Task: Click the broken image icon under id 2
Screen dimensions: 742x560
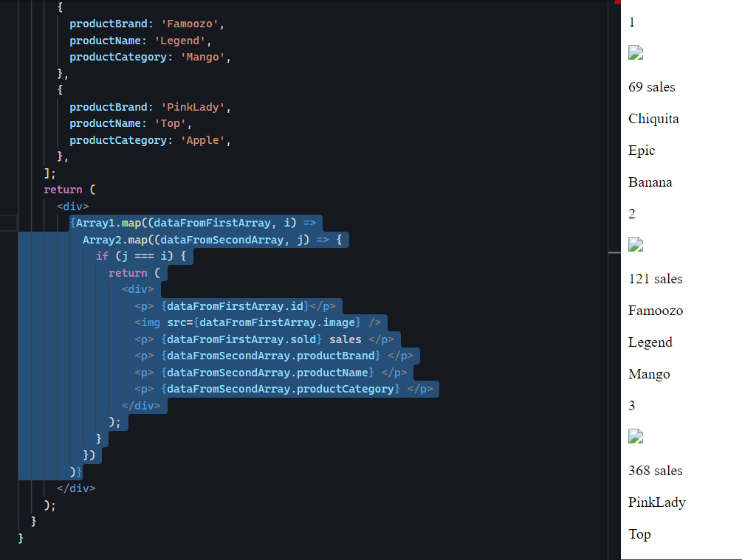Action: pyautogui.click(x=636, y=244)
